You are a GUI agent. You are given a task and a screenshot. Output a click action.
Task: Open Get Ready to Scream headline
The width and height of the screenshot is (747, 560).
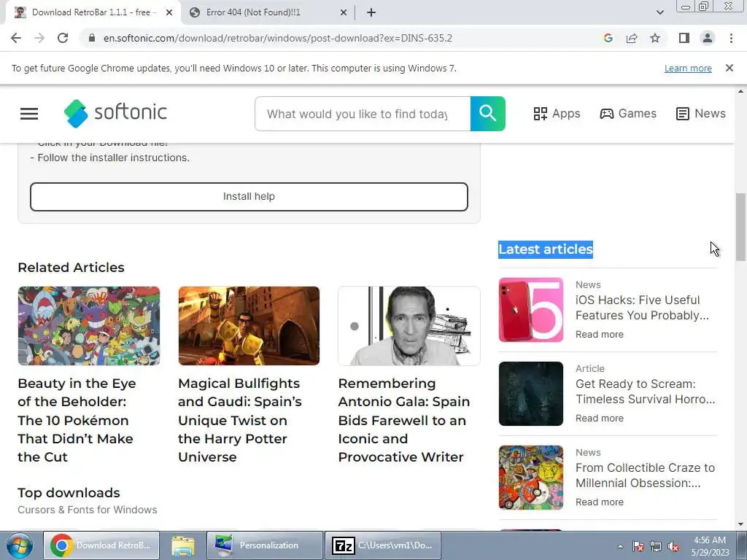[645, 392]
